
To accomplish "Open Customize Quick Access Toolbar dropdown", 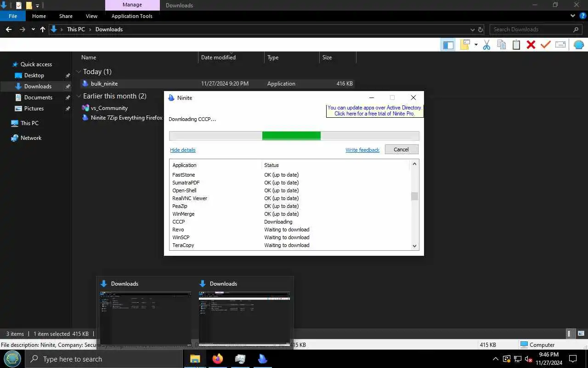I will [38, 6].
